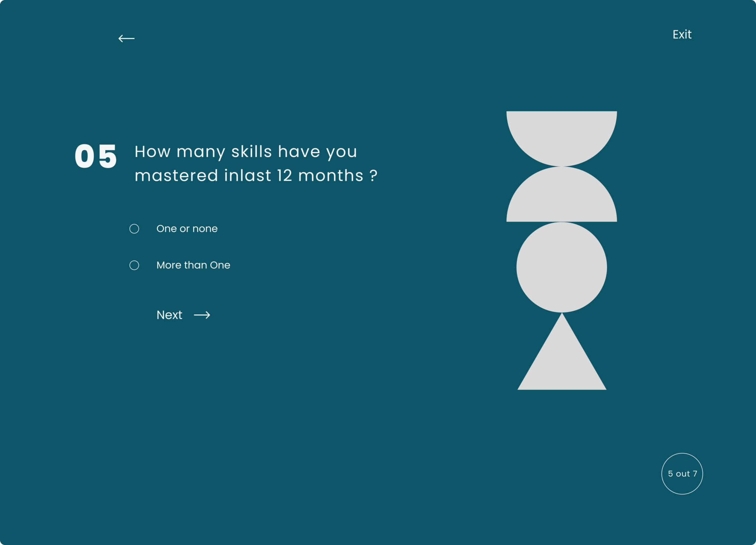Click the digit 0 of question number

click(85, 157)
